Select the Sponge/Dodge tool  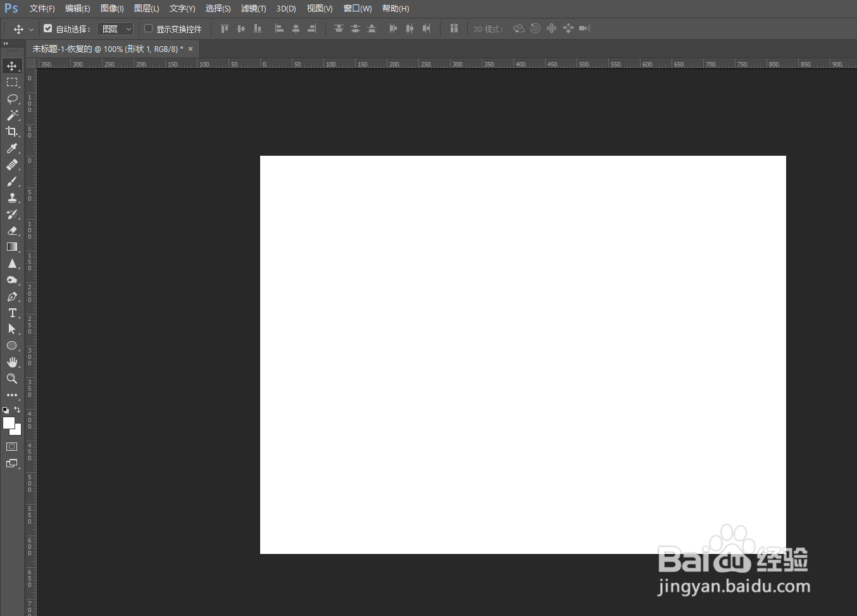pos(12,280)
